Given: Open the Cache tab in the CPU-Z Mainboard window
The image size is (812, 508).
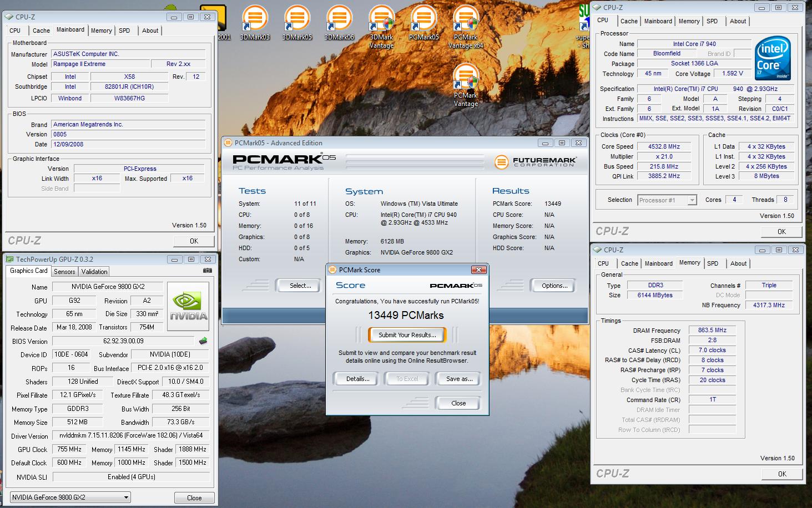Looking at the screenshot, I should pos(41,31).
